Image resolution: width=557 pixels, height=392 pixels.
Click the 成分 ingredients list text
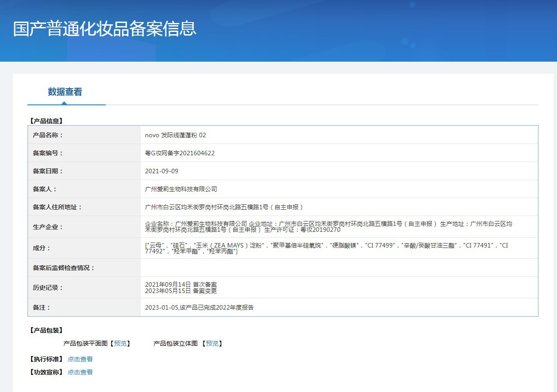coord(326,248)
